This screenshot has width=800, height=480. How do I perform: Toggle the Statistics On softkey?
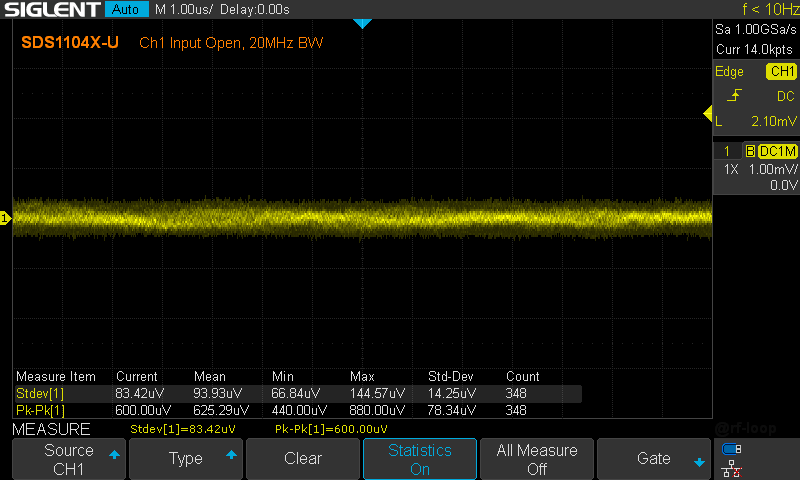point(420,459)
